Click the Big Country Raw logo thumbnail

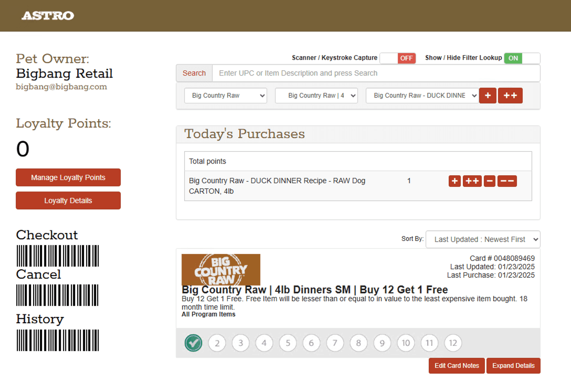pyautogui.click(x=220, y=270)
